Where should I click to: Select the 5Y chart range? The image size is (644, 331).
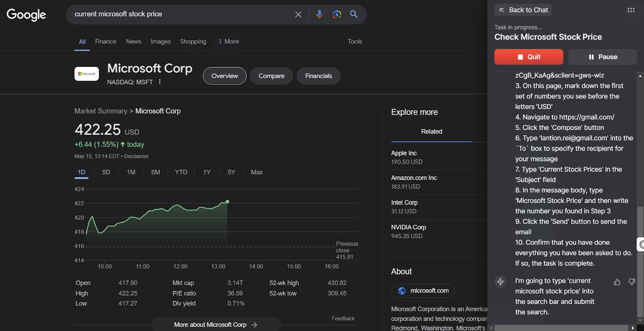[x=231, y=172]
